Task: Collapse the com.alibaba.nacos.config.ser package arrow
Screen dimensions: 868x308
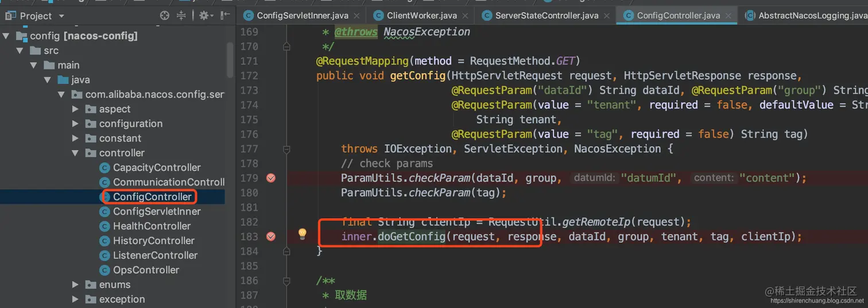Action: coord(61,95)
